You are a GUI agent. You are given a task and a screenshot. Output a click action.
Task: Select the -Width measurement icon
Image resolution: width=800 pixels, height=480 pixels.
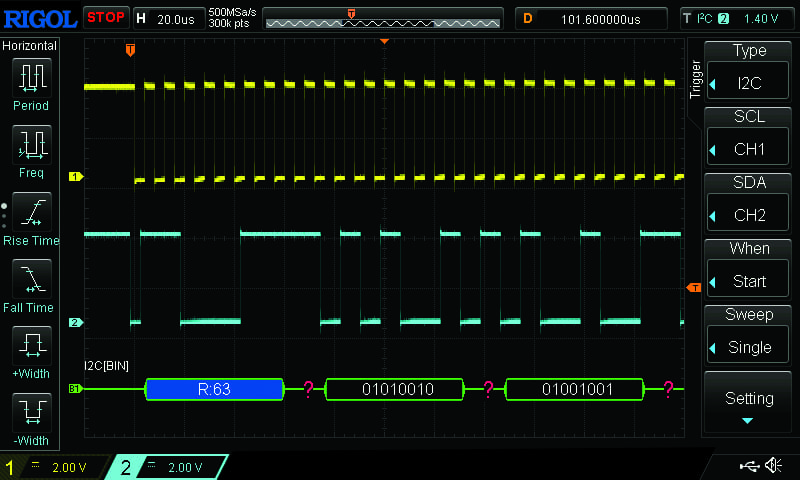click(31, 414)
